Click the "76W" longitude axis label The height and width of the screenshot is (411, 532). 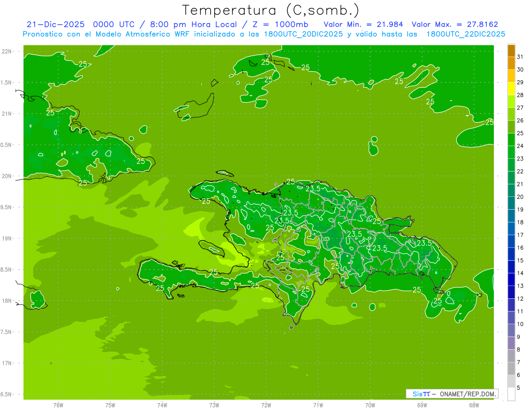pos(58,405)
